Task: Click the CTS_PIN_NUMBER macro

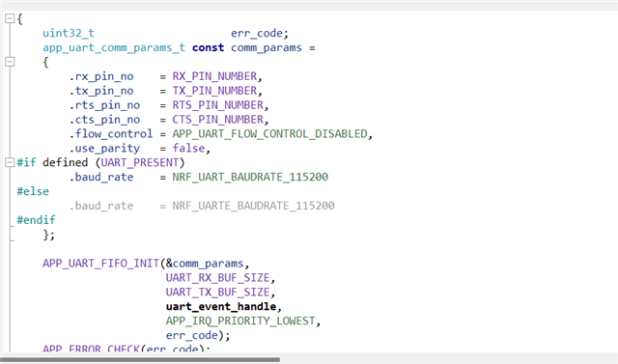Action: tap(218, 120)
